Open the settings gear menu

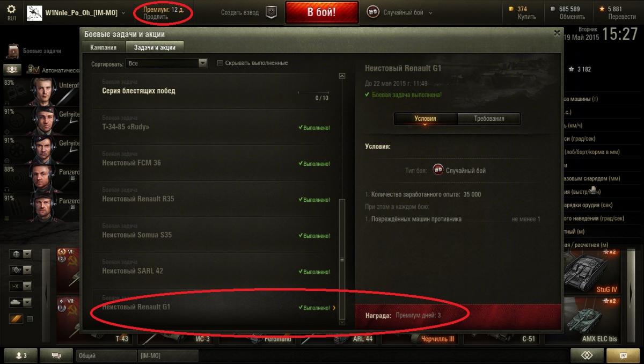tap(11, 9)
